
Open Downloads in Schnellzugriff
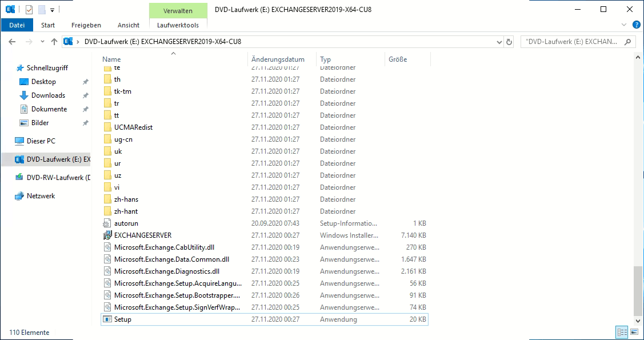(48, 95)
